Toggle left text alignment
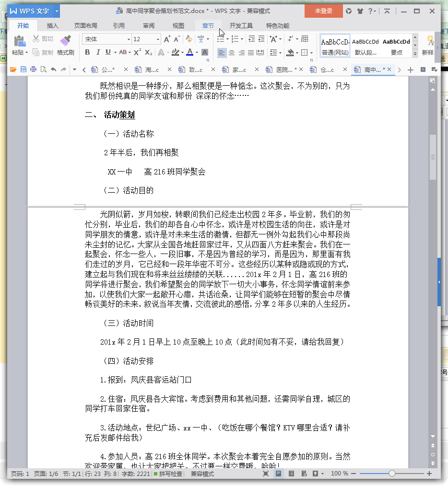This screenshot has width=448, height=486. click(x=221, y=53)
